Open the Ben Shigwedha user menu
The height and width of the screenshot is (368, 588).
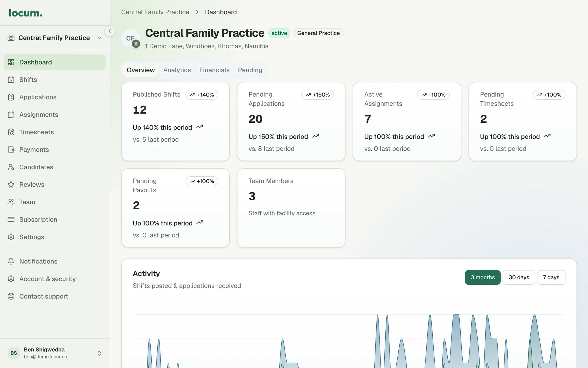pos(55,353)
